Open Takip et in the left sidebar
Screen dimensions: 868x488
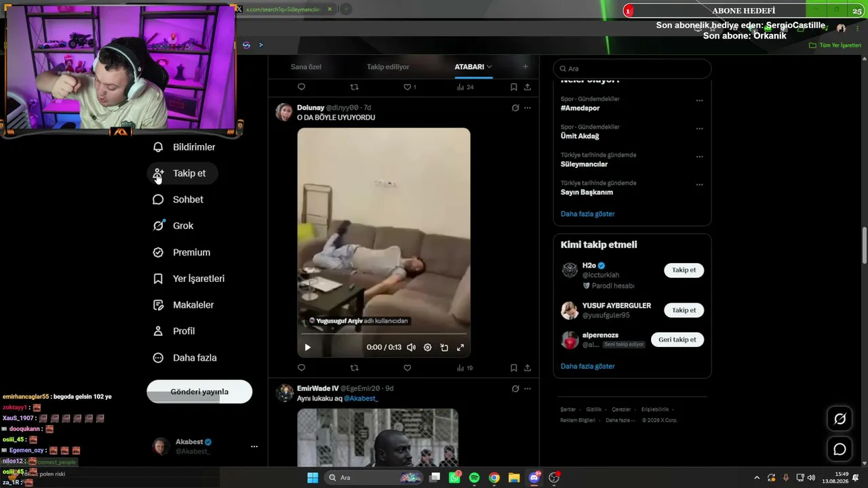pos(182,174)
